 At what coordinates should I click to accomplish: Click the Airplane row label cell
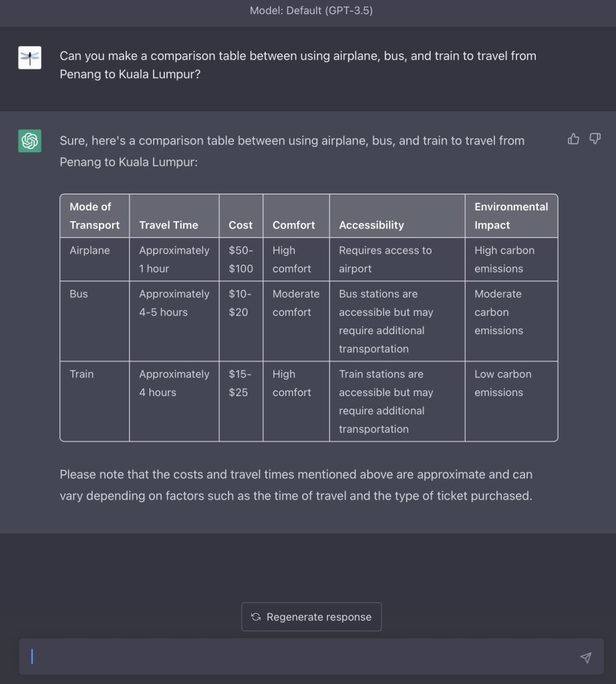pos(95,259)
